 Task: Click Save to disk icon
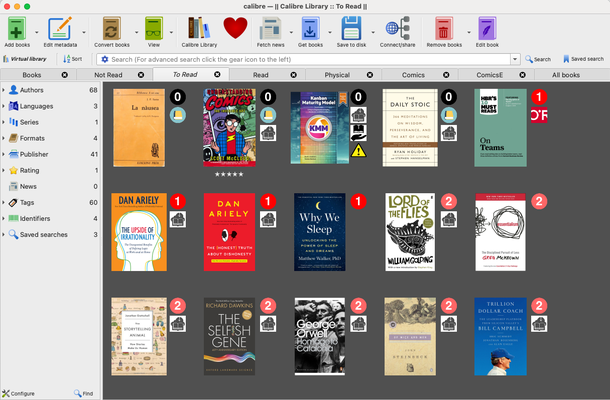pyautogui.click(x=351, y=28)
